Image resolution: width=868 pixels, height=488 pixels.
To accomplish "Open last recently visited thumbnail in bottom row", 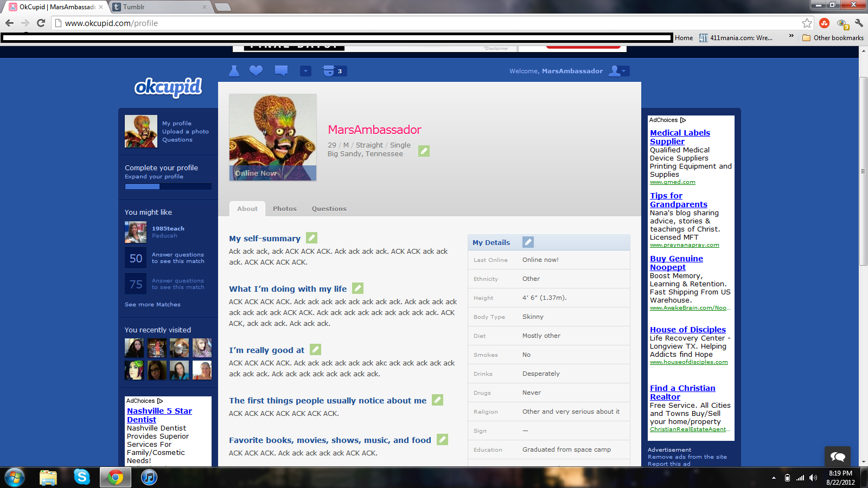I will (x=202, y=370).
